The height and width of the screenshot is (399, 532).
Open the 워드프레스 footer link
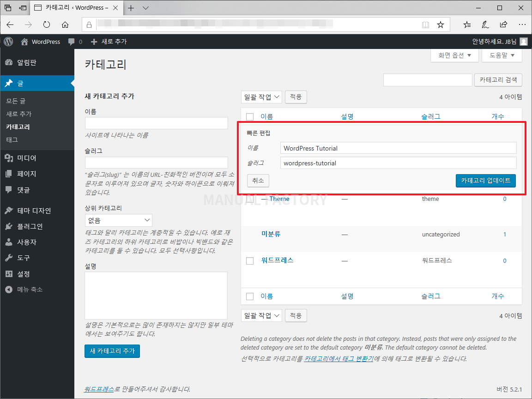click(x=99, y=389)
